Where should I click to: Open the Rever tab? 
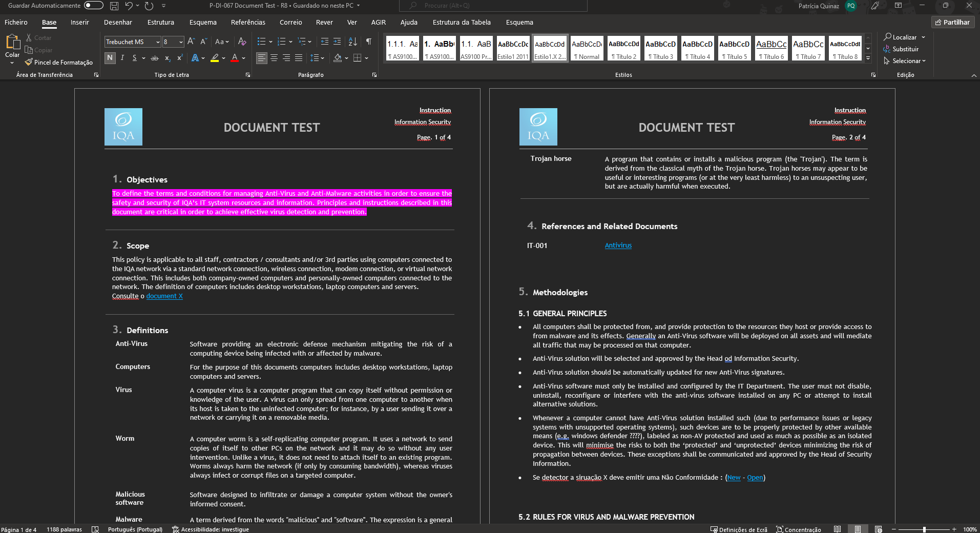[324, 22]
